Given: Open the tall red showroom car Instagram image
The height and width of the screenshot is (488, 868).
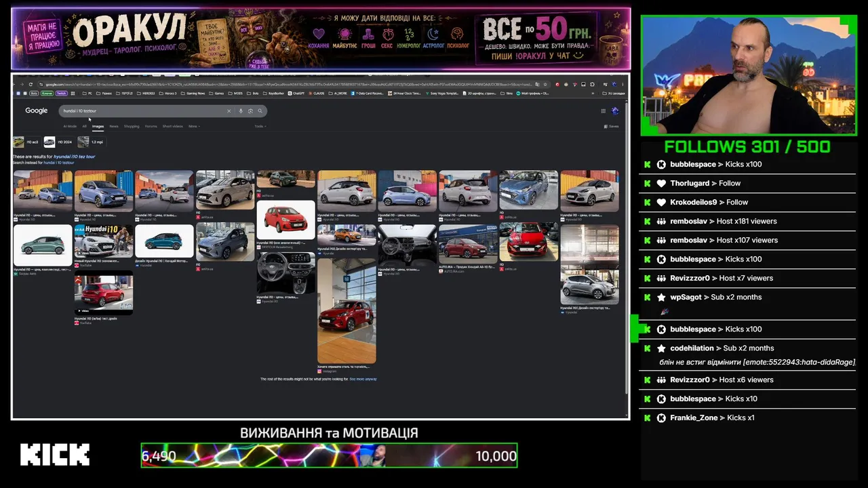Looking at the screenshot, I should [347, 310].
